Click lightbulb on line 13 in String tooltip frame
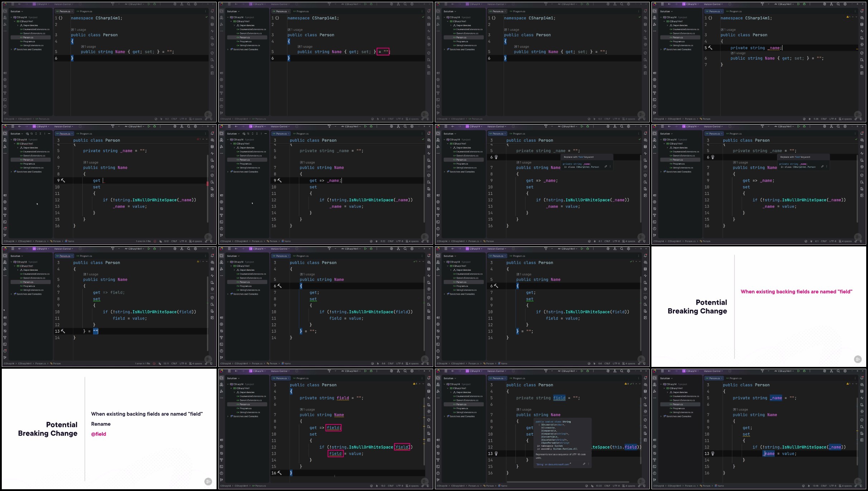This screenshot has width=868, height=491. 496,453
